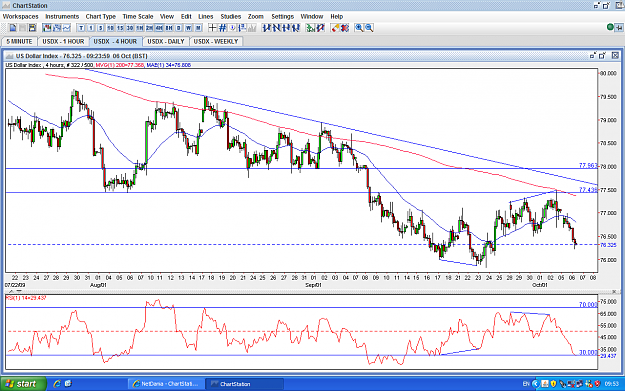
Task: Launch Internet Explorer from quick launch
Action: point(57,383)
